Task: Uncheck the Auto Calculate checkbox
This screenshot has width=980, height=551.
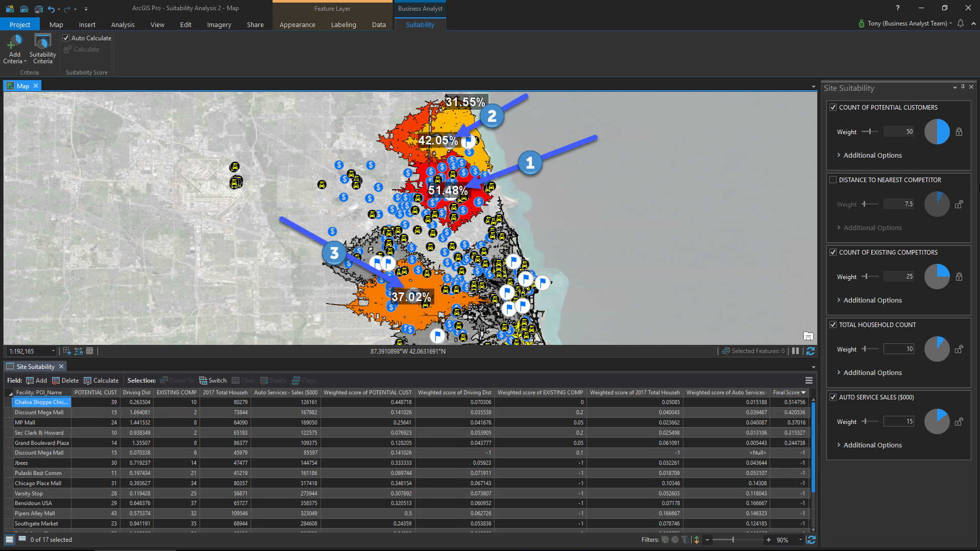Action: pyautogui.click(x=66, y=38)
